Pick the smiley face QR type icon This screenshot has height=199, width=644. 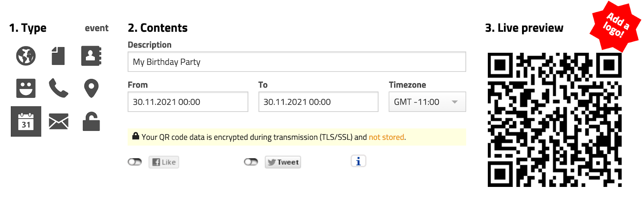pyautogui.click(x=26, y=88)
